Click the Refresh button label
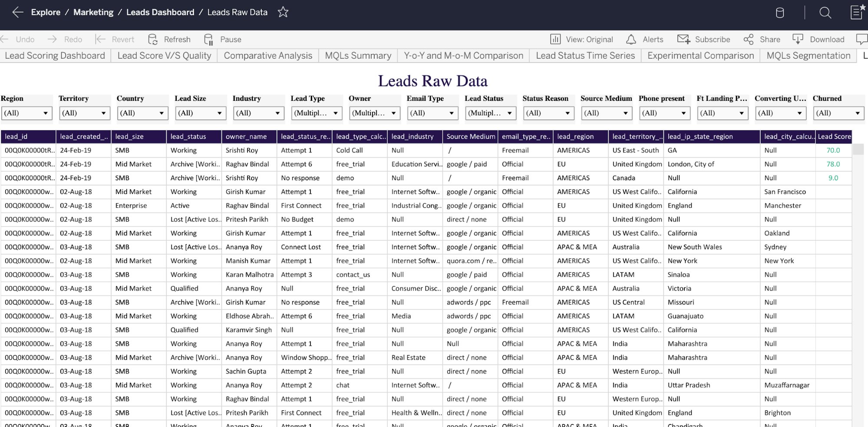868x427 pixels. tap(177, 40)
